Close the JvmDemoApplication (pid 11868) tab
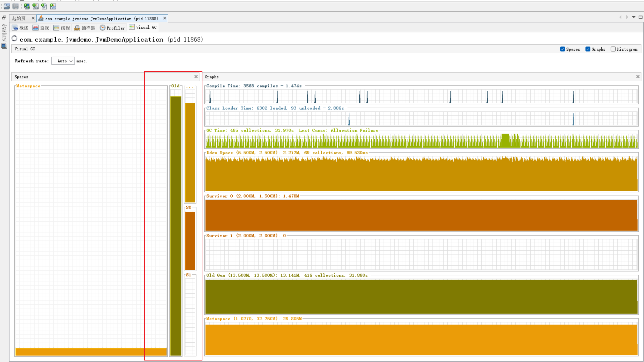Viewport: 644px width, 362px height. tap(164, 18)
